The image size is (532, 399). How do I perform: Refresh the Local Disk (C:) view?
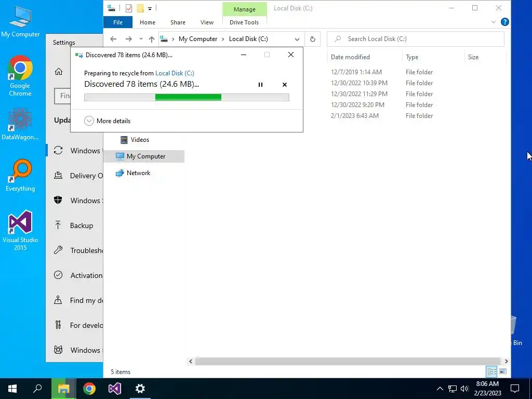tap(312, 39)
